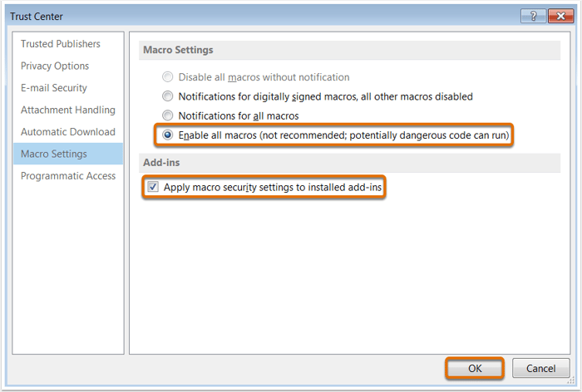Open Trusted Publishers section
Viewport: 582px width, 392px height.
[61, 44]
